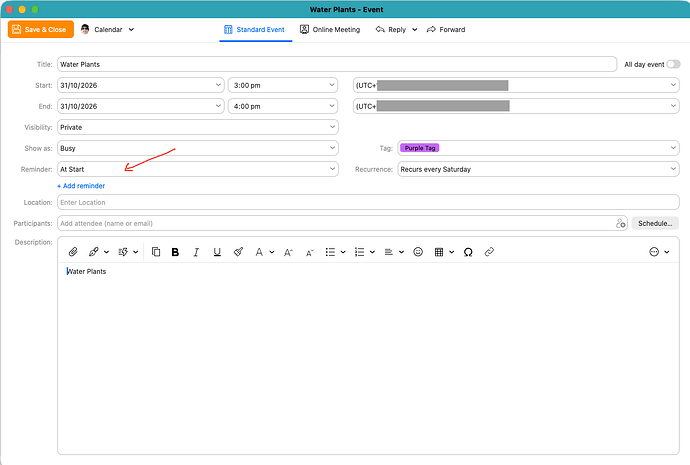Open the 3:00 pm start time dropdown

pos(283,85)
